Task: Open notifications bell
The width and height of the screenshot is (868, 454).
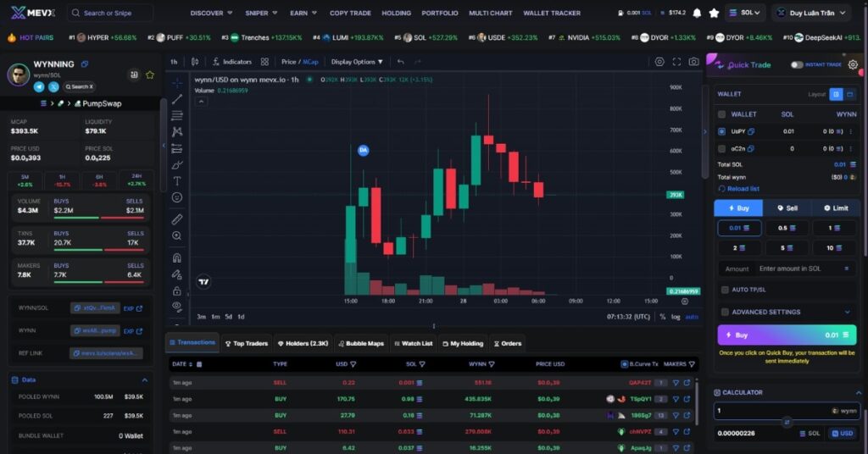Action: coord(697,13)
